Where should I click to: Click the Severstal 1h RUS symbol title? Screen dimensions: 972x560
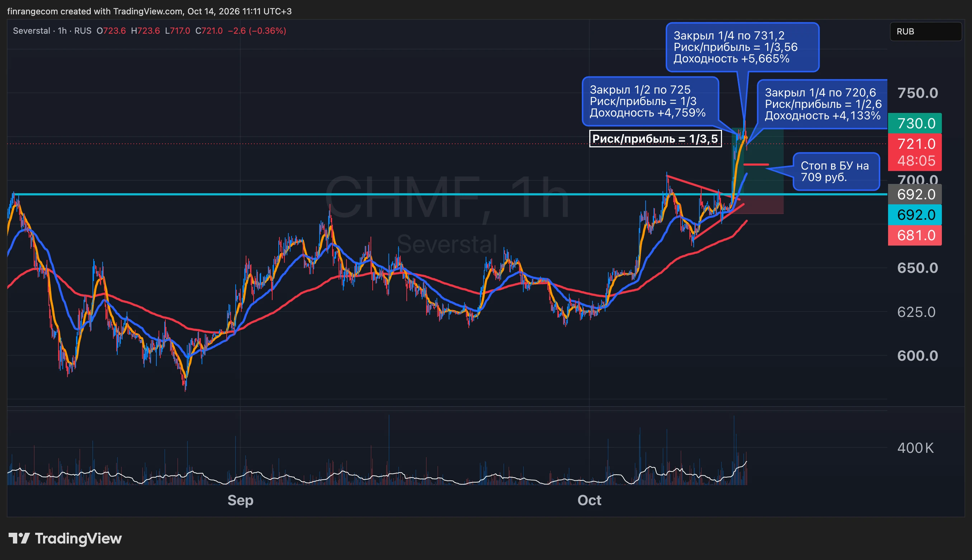coord(52,31)
